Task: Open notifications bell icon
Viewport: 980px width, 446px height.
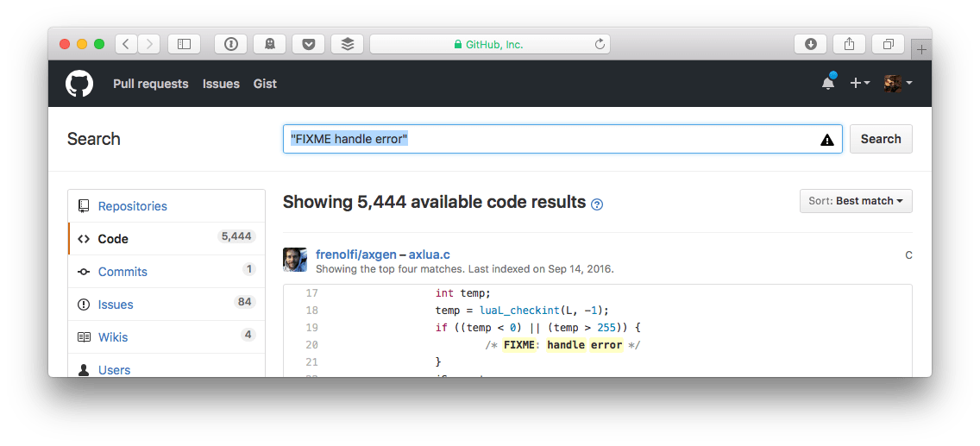Action: point(828,83)
